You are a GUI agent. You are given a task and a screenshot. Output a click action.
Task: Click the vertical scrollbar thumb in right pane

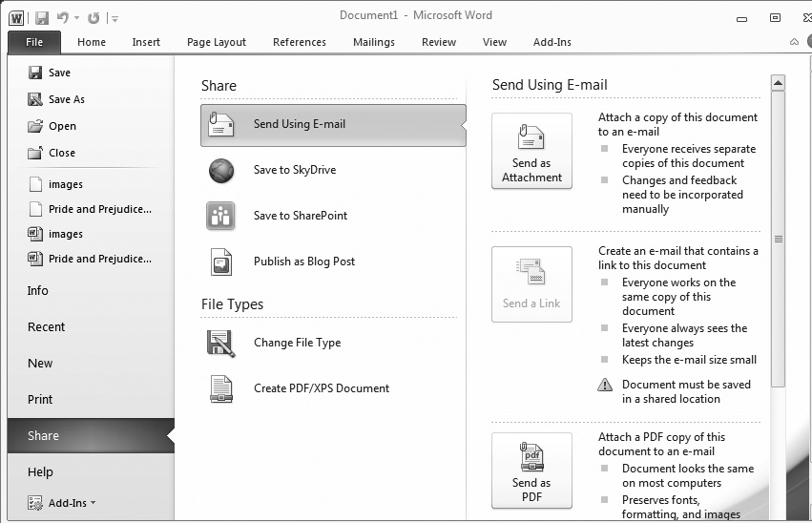pyautogui.click(x=778, y=239)
